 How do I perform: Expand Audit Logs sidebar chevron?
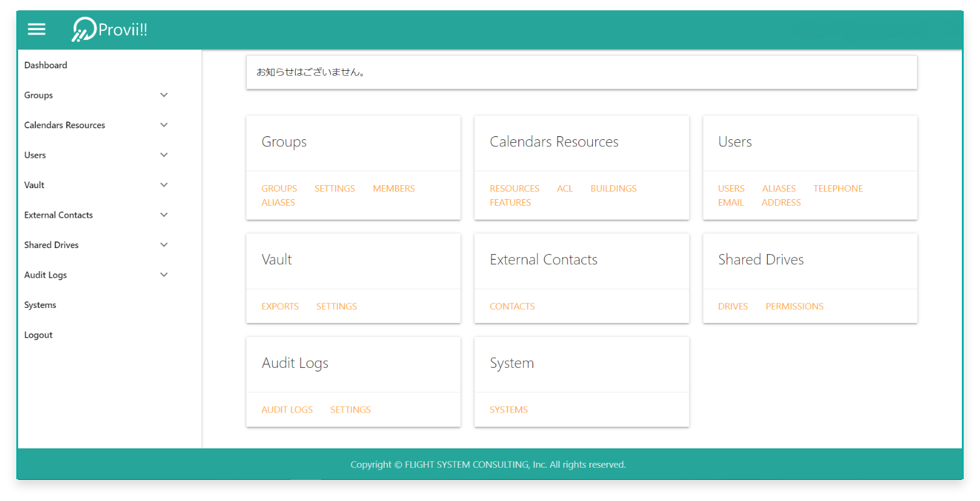point(163,275)
